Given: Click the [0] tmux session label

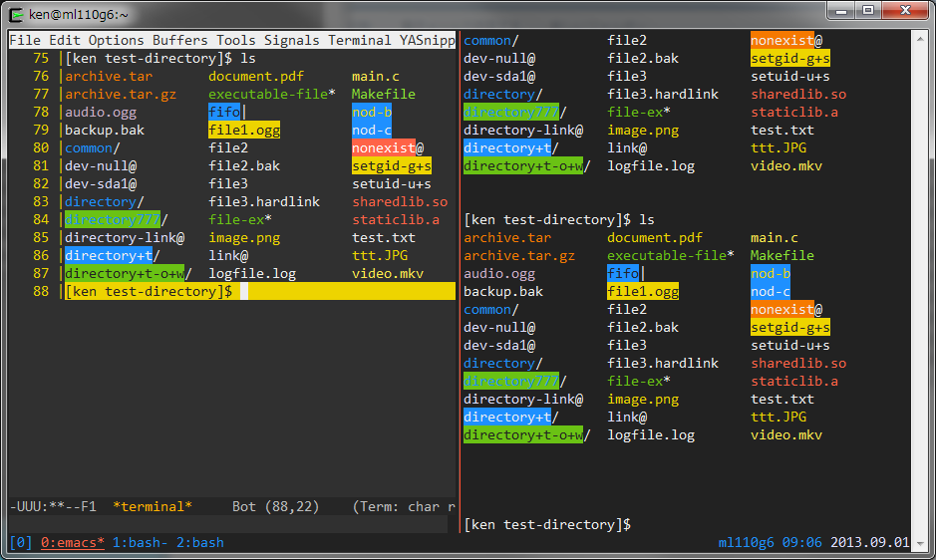Looking at the screenshot, I should click(x=21, y=543).
